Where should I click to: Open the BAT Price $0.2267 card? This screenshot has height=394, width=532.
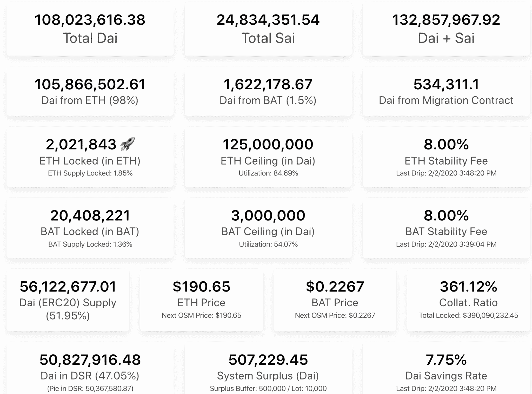pos(335,300)
